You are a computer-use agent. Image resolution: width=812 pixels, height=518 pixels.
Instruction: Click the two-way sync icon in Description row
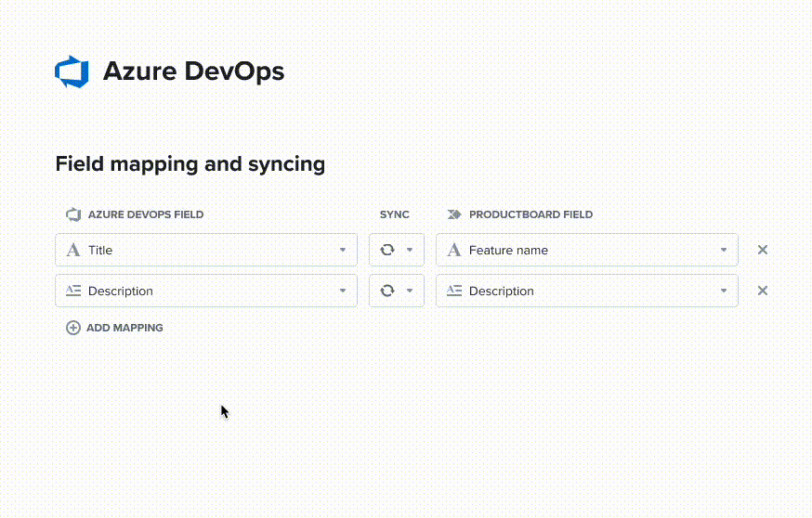tap(387, 291)
